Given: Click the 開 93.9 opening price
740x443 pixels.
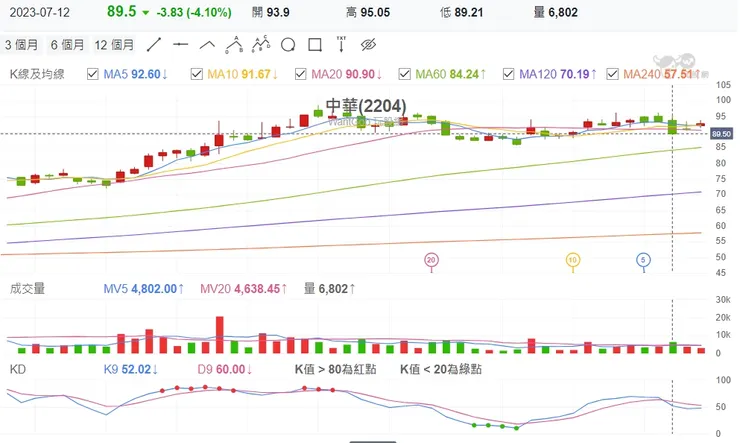Looking at the screenshot, I should [271, 12].
